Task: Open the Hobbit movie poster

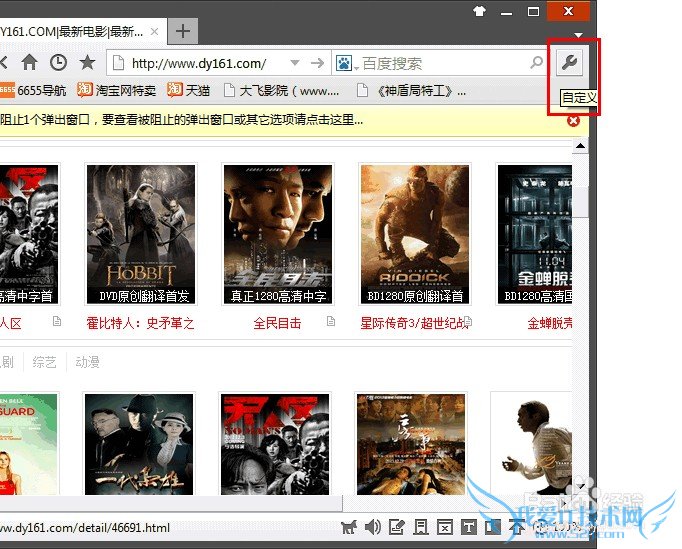Action: point(141,234)
